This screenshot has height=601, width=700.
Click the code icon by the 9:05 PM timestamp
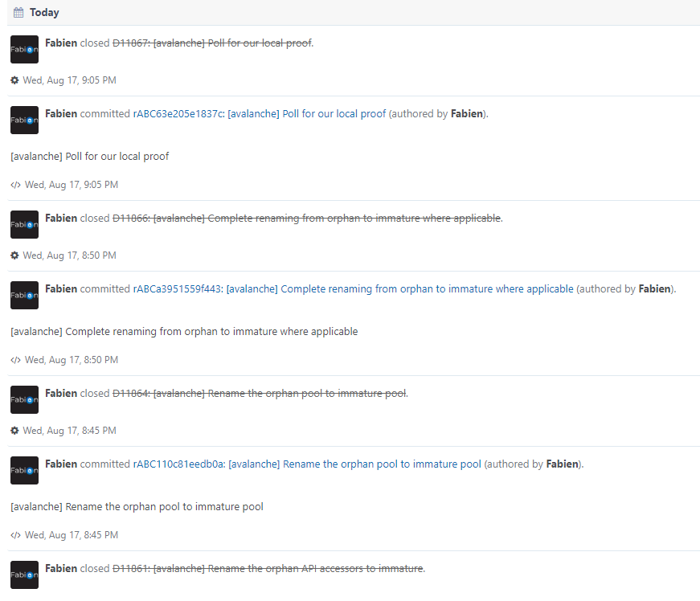(15, 185)
